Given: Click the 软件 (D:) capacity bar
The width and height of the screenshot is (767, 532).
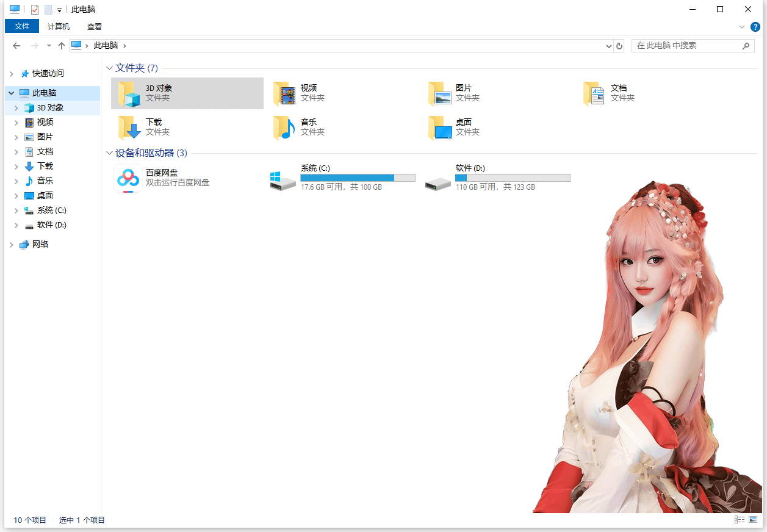Looking at the screenshot, I should [513, 178].
